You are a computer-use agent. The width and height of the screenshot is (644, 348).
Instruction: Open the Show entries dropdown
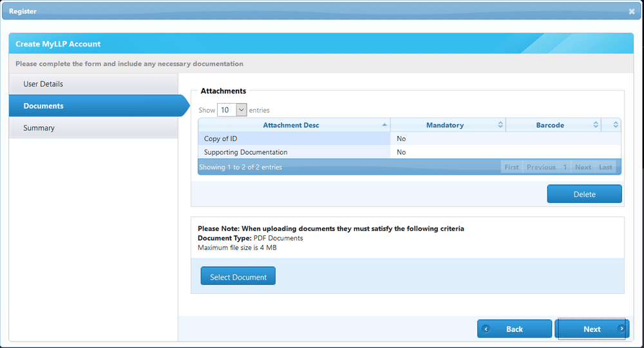click(x=232, y=110)
